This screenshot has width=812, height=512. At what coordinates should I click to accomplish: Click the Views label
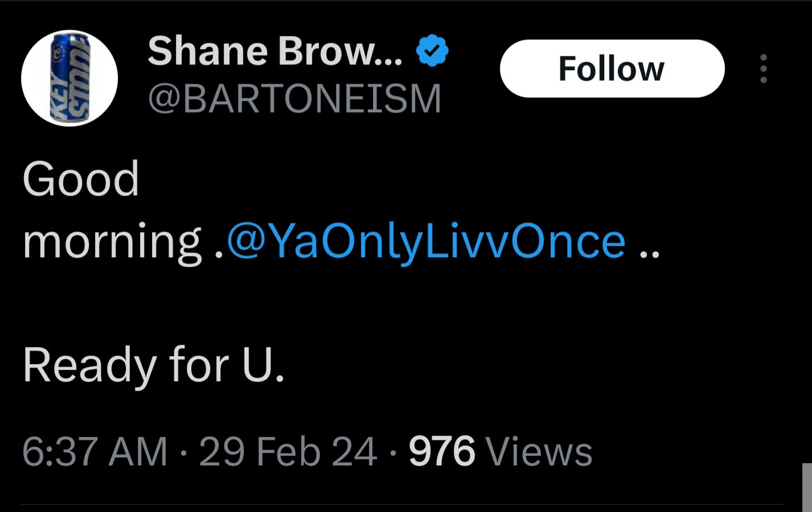[x=539, y=452]
